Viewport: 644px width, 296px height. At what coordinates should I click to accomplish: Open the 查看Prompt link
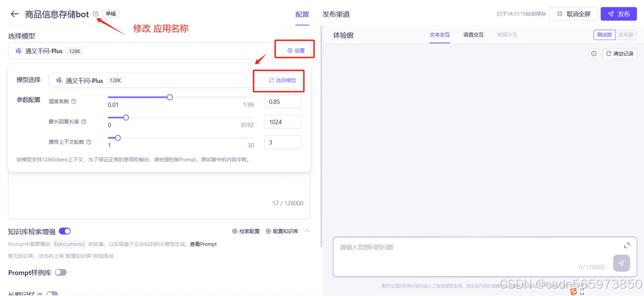[x=203, y=244]
